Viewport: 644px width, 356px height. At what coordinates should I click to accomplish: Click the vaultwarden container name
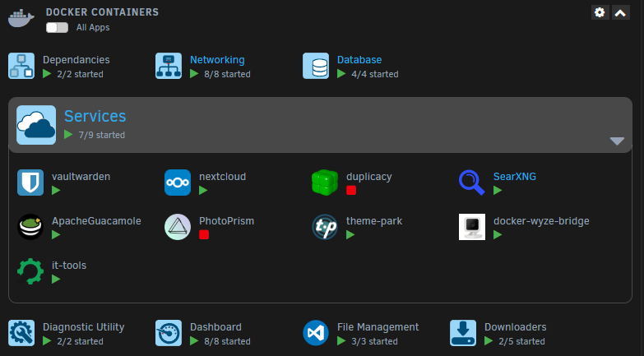pos(81,177)
